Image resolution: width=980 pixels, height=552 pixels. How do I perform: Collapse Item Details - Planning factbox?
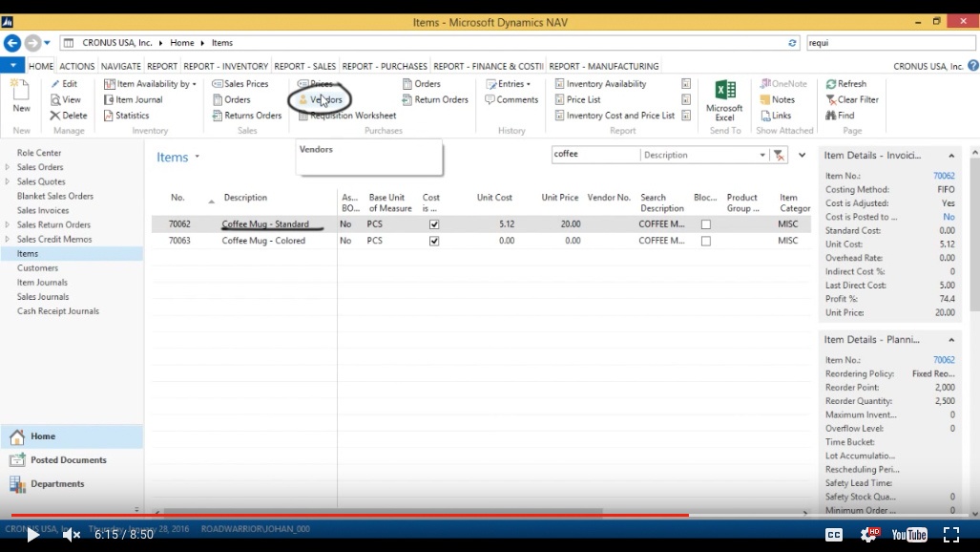point(951,340)
